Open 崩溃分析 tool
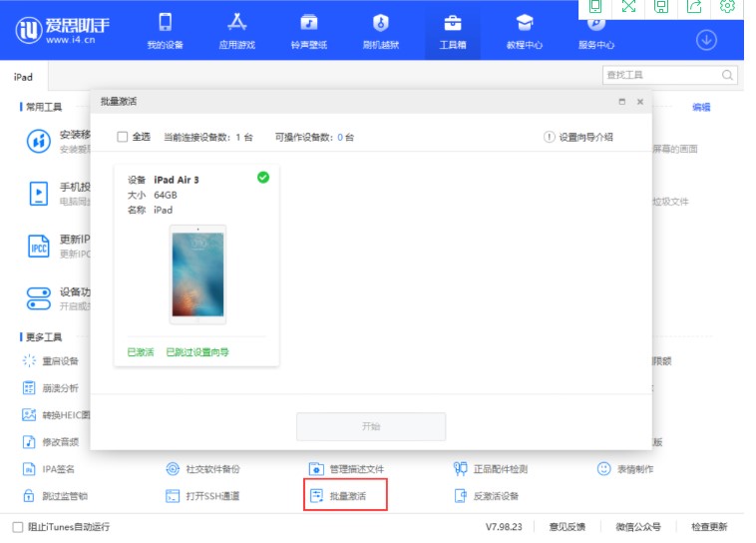The width and height of the screenshot is (756, 543). pos(51,387)
